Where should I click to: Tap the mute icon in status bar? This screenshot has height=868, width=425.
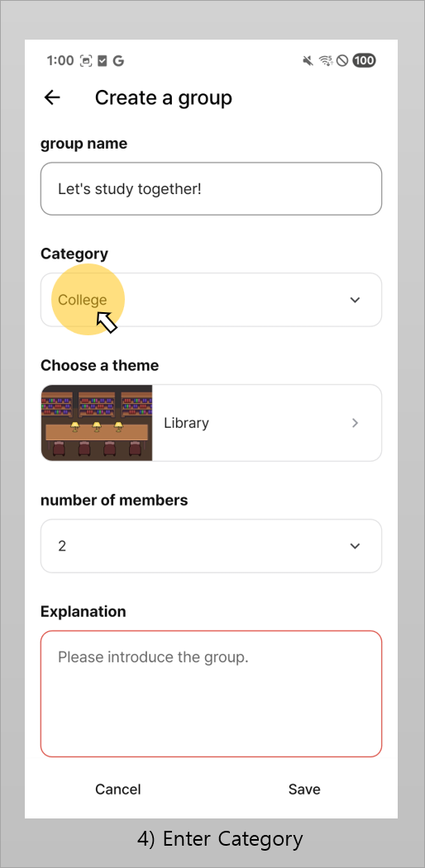point(308,60)
